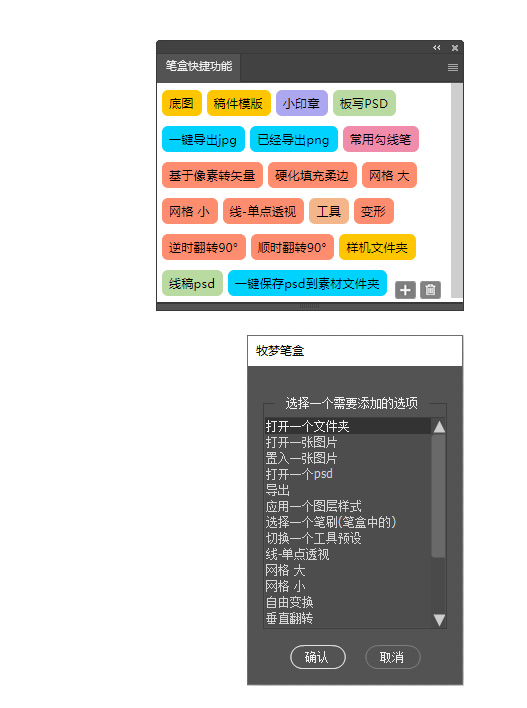Click the quick-panel vertical scrollbar
Viewport: 527px width, 708px height.
click(457, 190)
